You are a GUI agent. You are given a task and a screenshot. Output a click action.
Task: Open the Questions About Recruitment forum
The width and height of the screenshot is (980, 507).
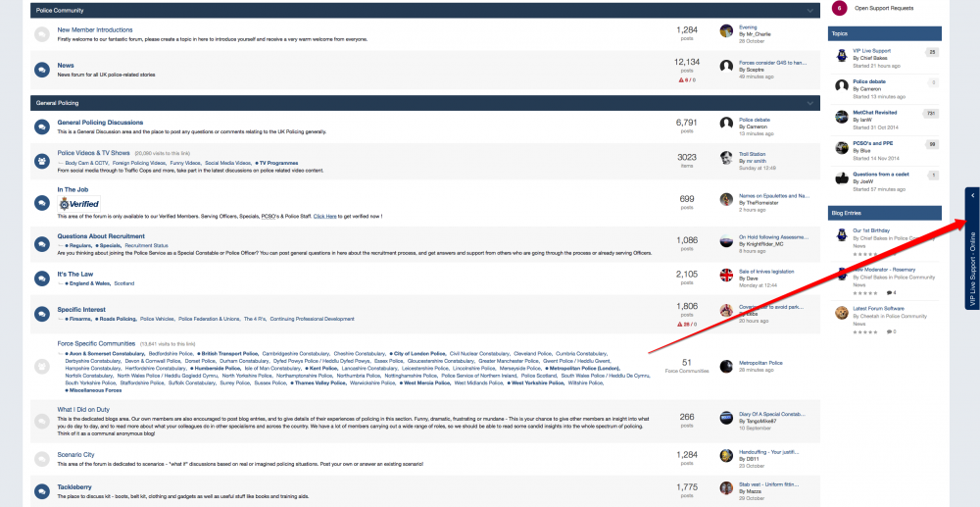tap(101, 236)
